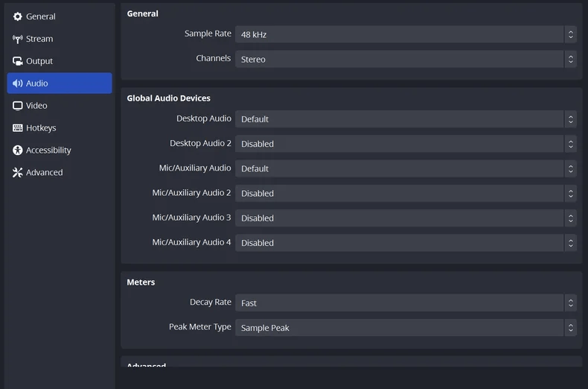Click the "Peak Meter Type" label
Viewport: 588px width, 389px height.
(x=200, y=327)
